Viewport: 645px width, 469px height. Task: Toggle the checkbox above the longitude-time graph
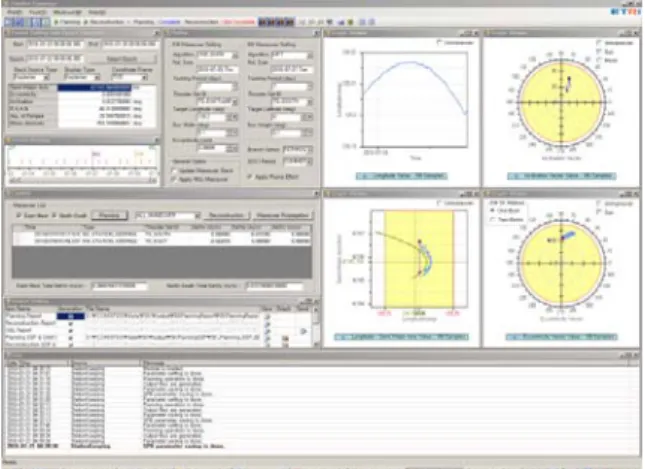click(439, 42)
